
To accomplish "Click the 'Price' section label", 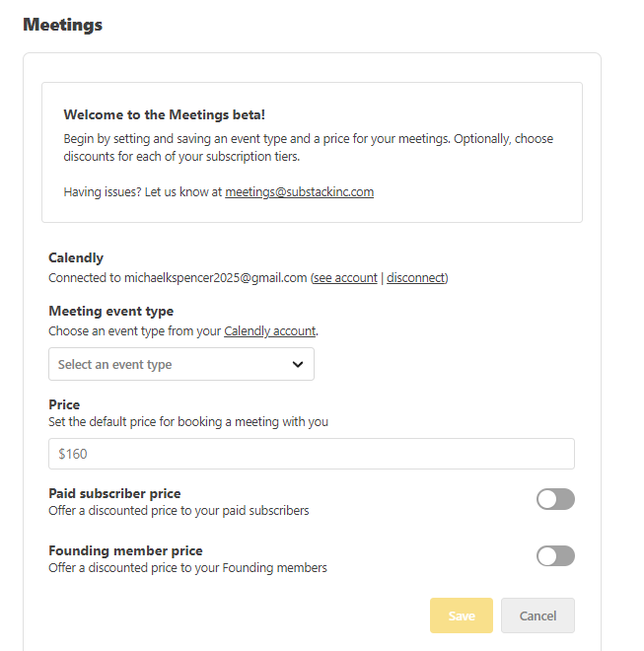I will coord(64,404).
